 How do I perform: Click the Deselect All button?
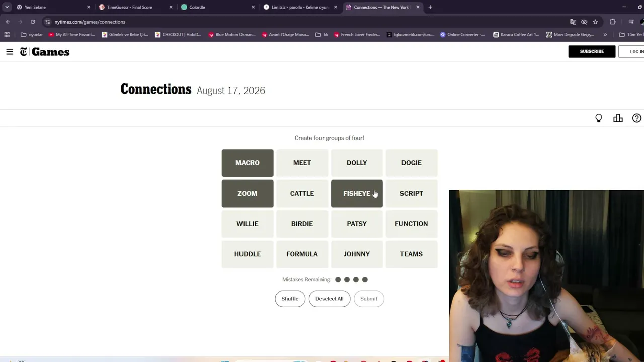click(x=330, y=299)
